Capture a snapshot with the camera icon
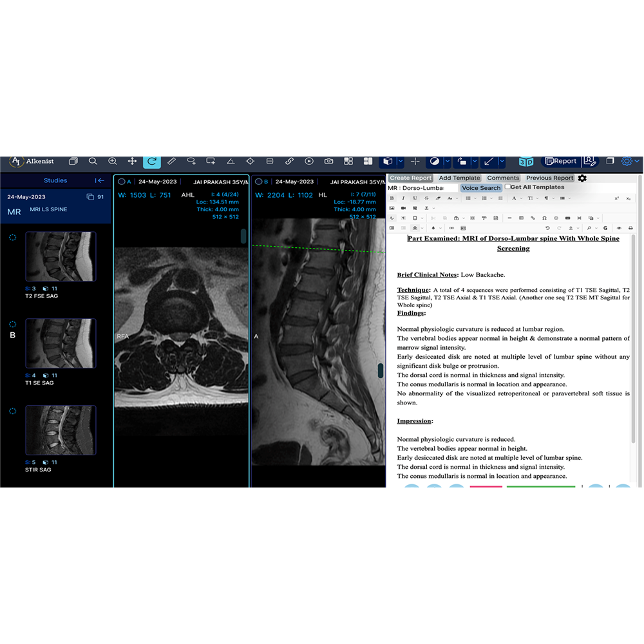 click(x=328, y=161)
